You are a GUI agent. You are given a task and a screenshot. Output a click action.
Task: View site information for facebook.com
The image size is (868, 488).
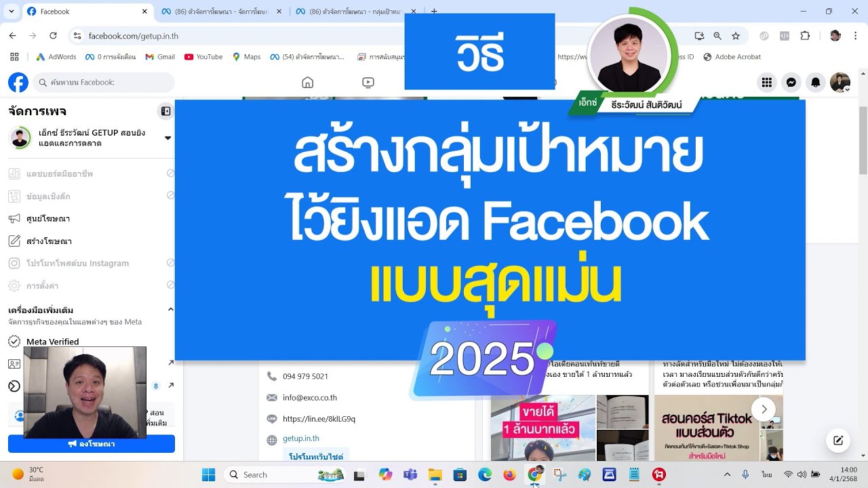click(77, 36)
